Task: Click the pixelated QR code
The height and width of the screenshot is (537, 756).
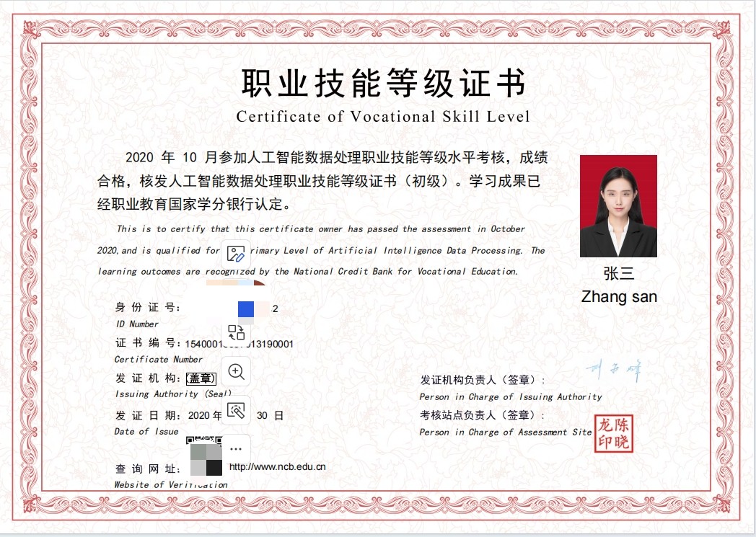Action: click(x=204, y=456)
